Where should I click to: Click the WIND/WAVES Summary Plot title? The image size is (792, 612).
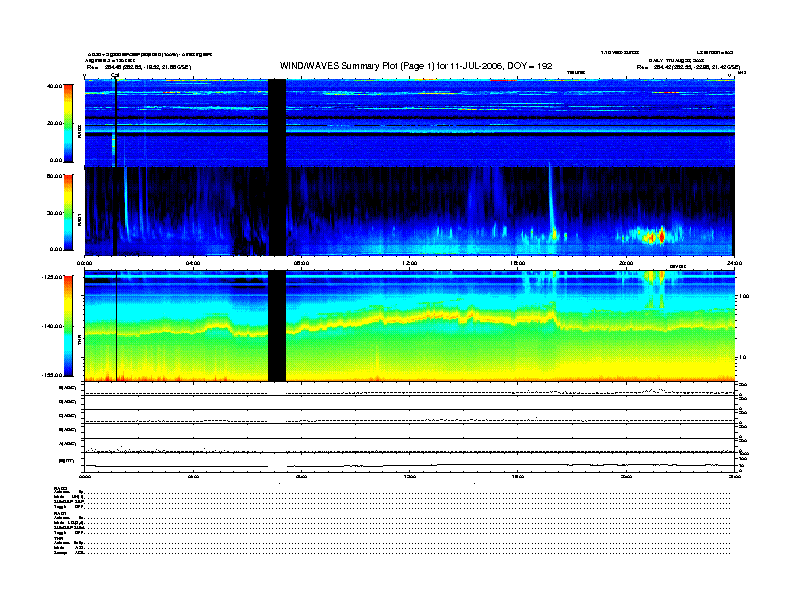(x=416, y=66)
